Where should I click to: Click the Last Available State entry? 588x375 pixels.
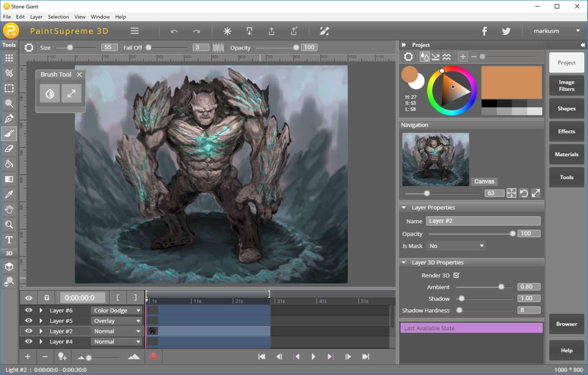tap(471, 328)
